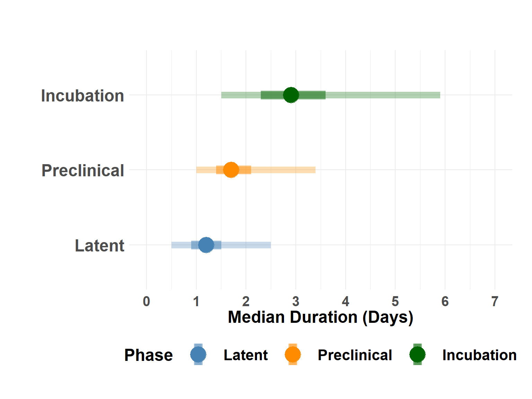This screenshot has height=399, width=532.
Task: Select the orange Preclinical legend marker
Action: [293, 354]
